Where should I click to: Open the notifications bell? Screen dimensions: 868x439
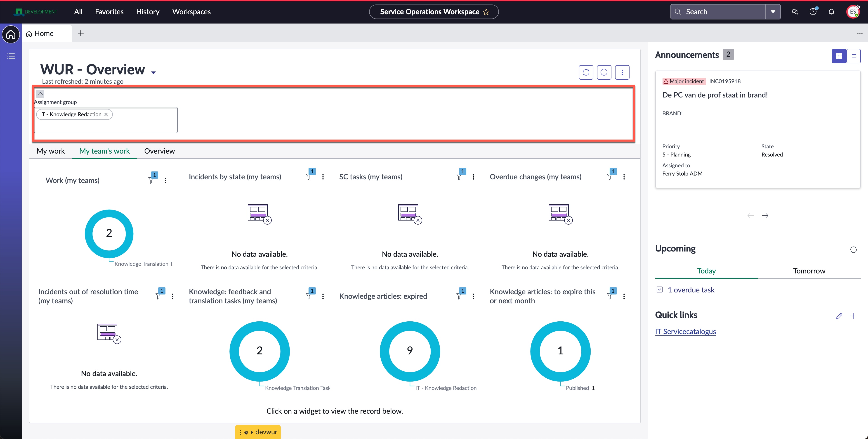click(831, 12)
